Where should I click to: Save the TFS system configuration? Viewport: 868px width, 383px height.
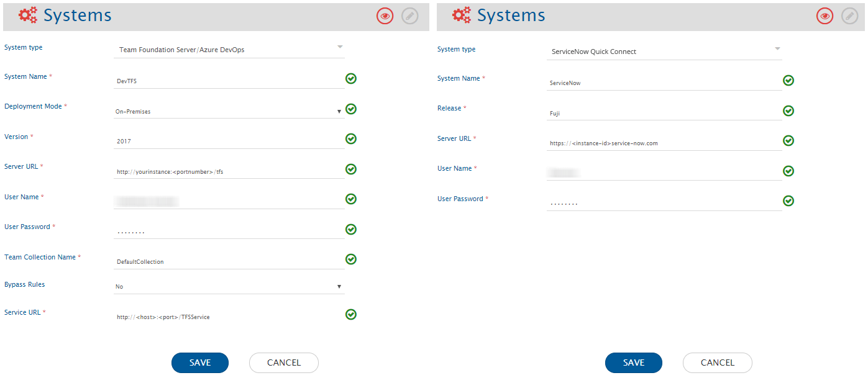coord(200,363)
